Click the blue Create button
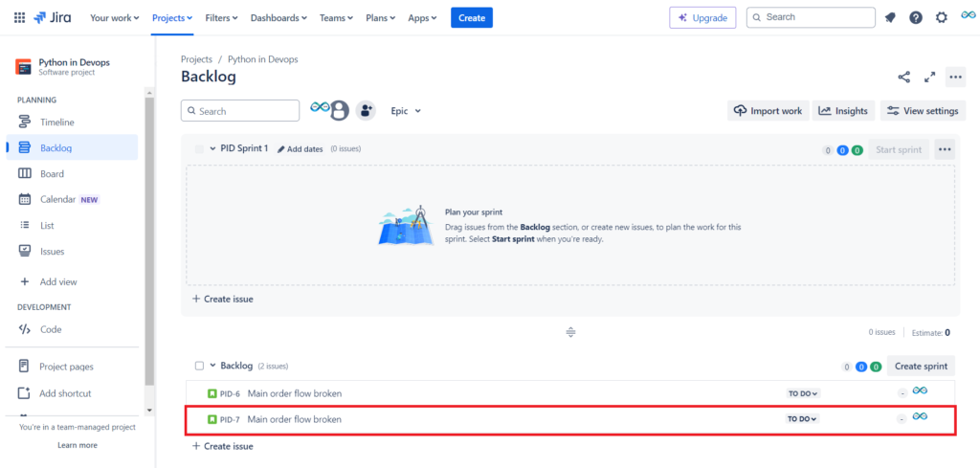Image resolution: width=980 pixels, height=468 pixels. pos(472,18)
